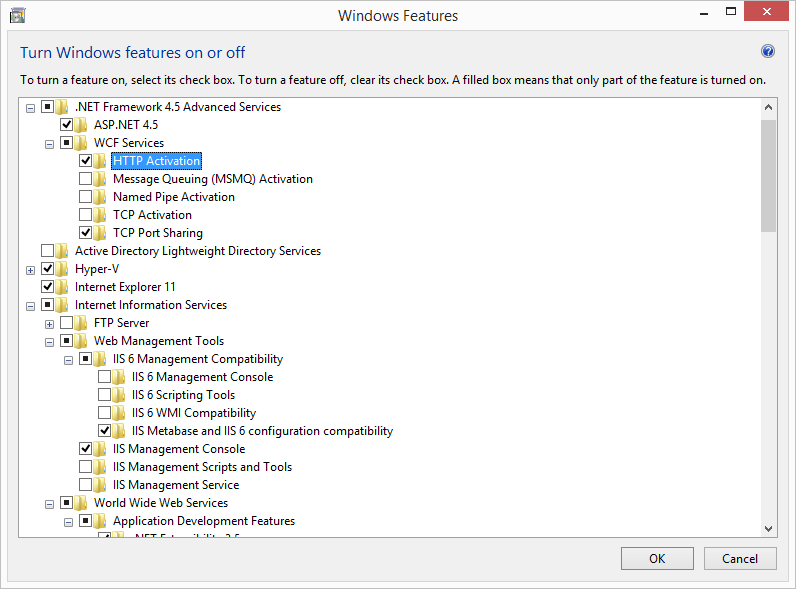Expand the Hyper-V tree node
Image resolution: width=796 pixels, height=589 pixels.
tap(30, 269)
